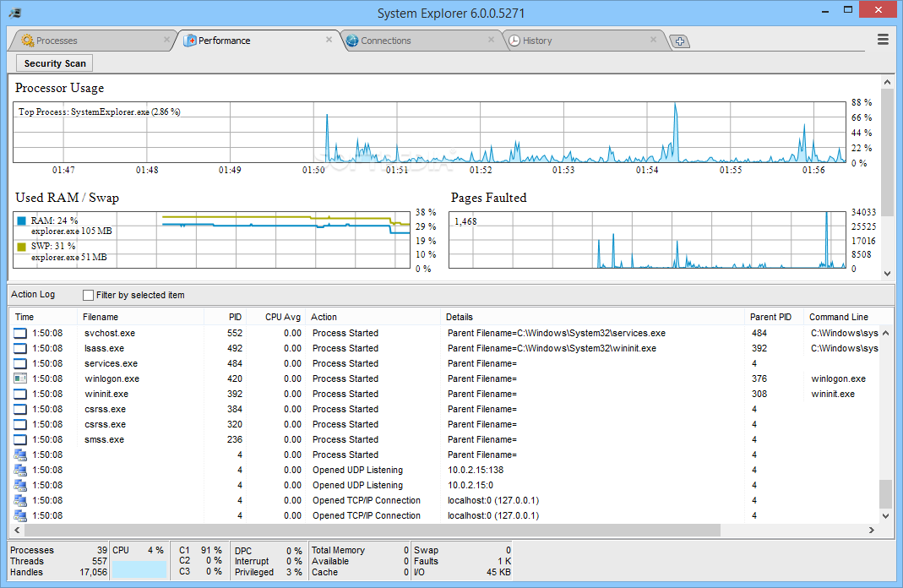903x588 pixels.
Task: Add a new tab with plus icon
Action: 680,41
